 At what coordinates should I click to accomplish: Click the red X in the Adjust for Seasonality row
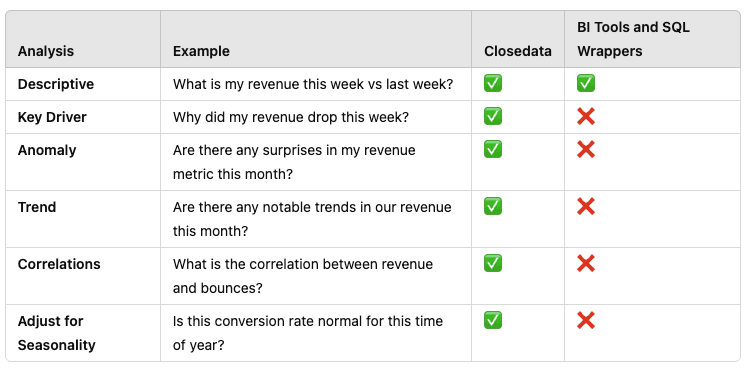coord(586,320)
